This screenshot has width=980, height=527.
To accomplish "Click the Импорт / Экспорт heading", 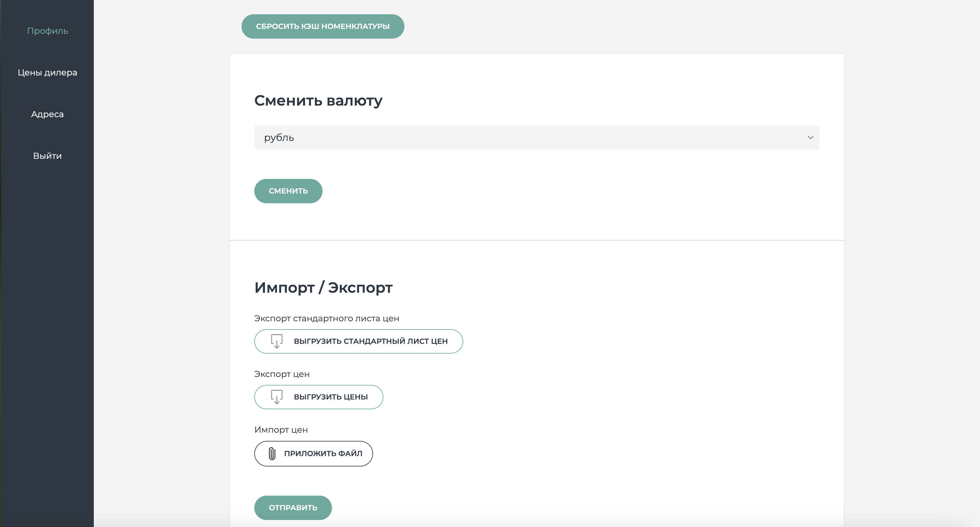I will pos(323,288).
